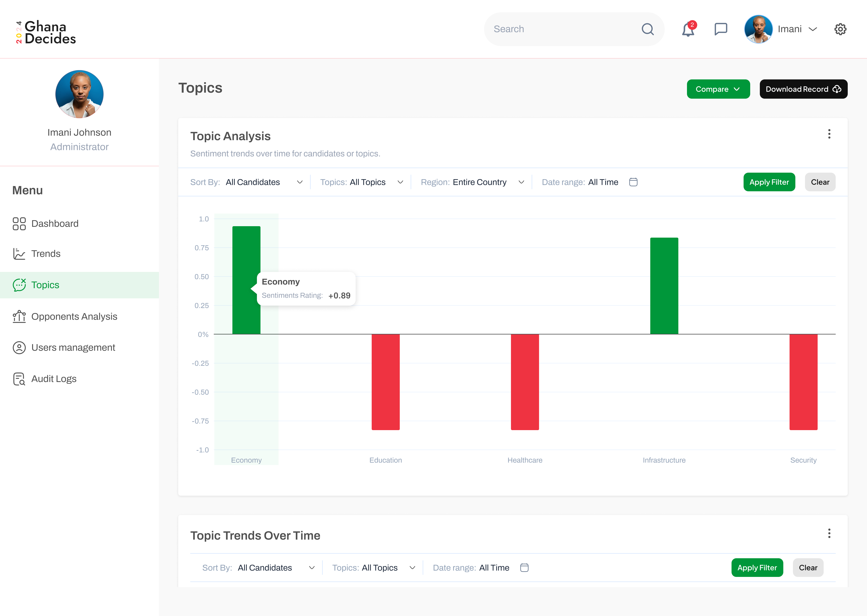
Task: Click the Topic Analysis date range calendar icon
Action: point(633,182)
